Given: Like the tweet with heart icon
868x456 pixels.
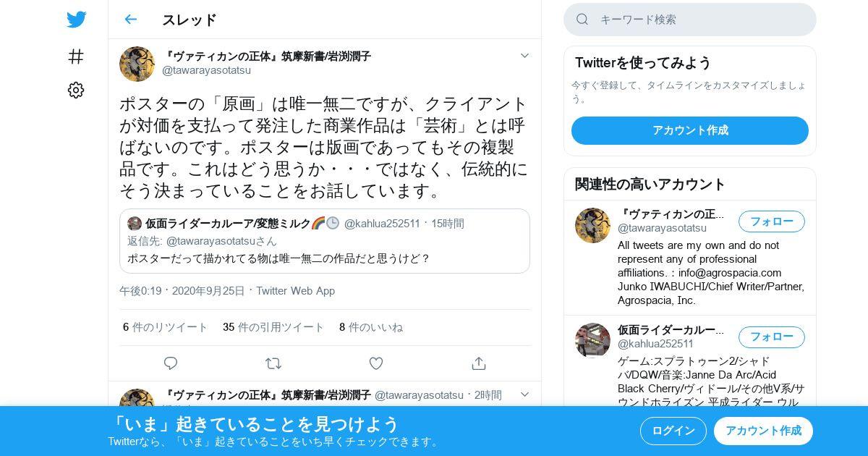Looking at the screenshot, I should [x=376, y=363].
